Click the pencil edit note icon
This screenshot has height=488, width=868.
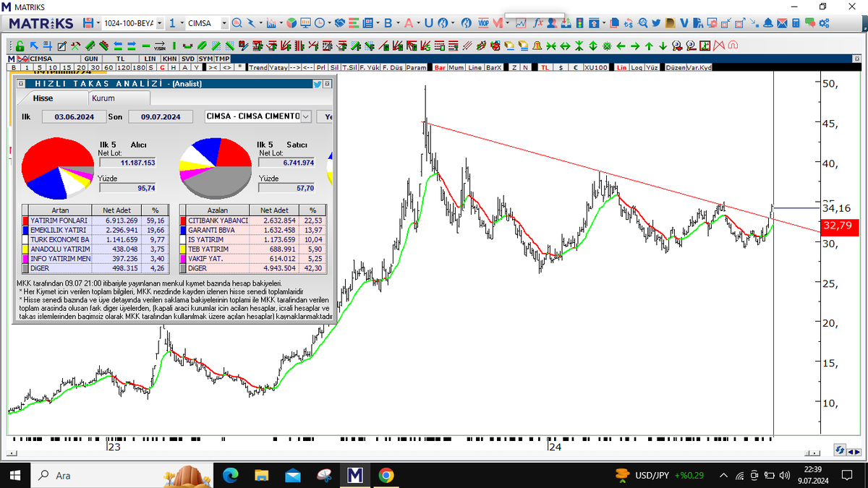[62, 46]
